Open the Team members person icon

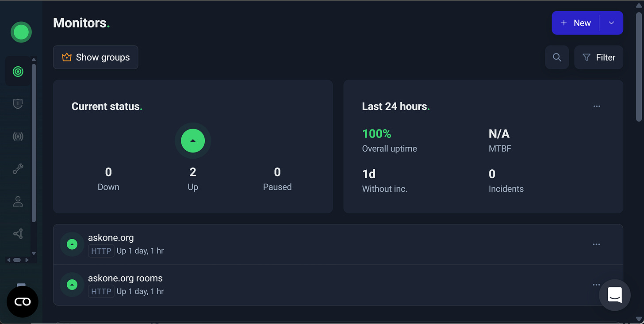18,202
